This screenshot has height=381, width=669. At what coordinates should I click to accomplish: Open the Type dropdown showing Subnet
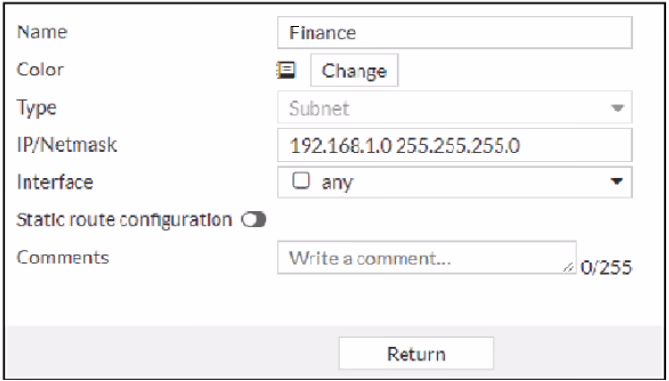point(454,108)
